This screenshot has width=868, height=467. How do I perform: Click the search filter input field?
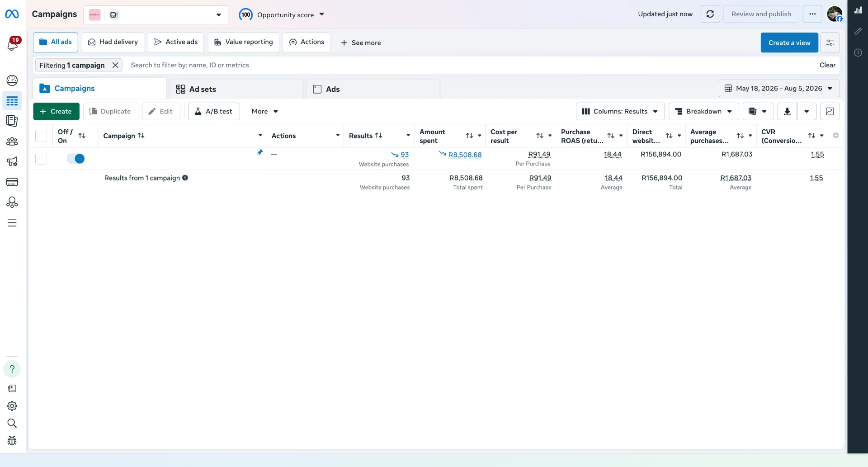click(470, 65)
